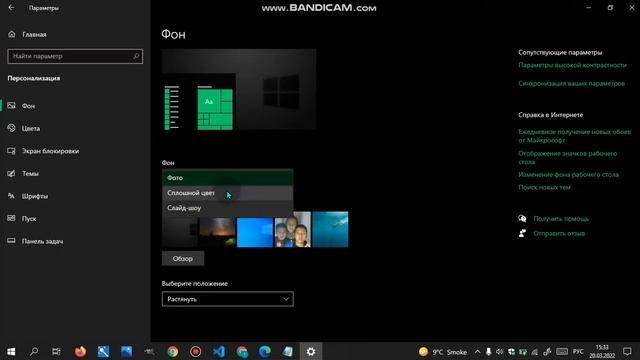Select the night sky tent wallpaper thumbnail
This screenshot has height=360, width=640.
(218, 232)
